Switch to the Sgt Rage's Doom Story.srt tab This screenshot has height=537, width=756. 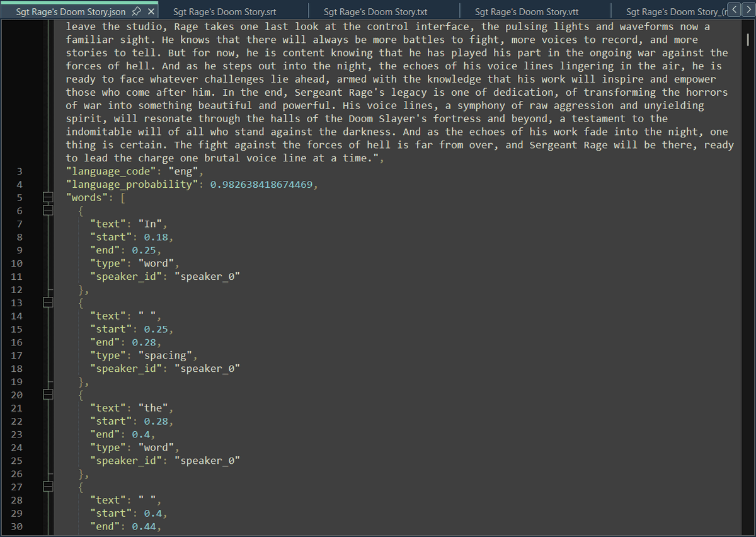tap(232, 11)
